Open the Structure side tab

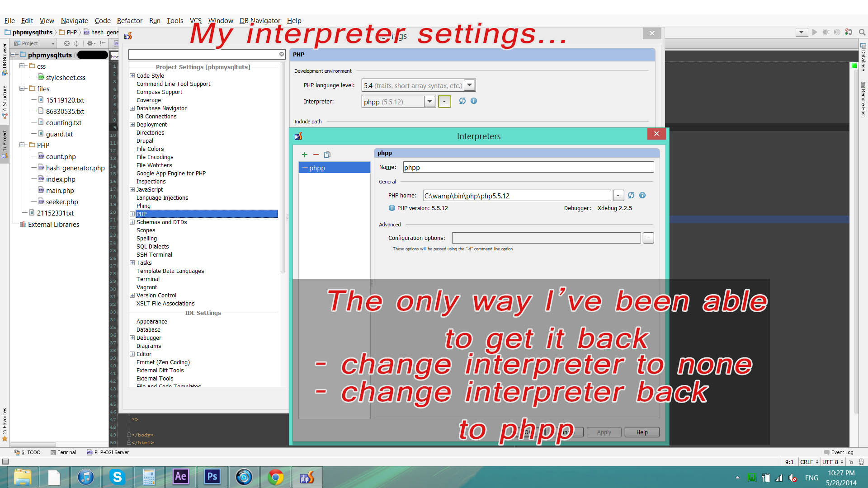click(x=5, y=102)
